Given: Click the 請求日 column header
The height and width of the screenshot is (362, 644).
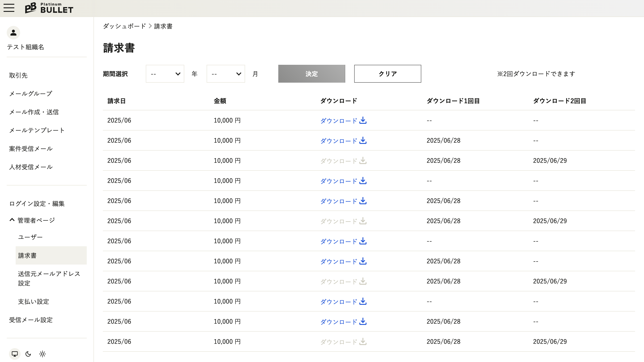Looking at the screenshot, I should click(117, 101).
